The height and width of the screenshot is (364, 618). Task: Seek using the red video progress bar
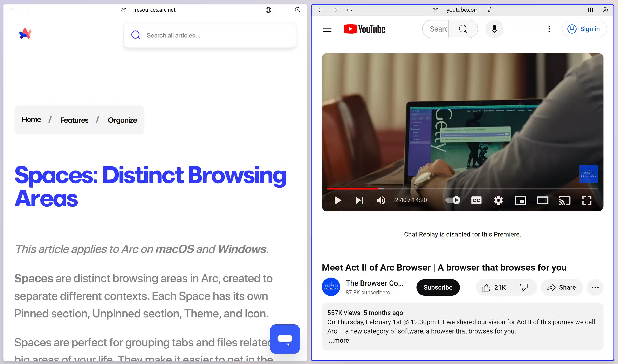pyautogui.click(x=353, y=189)
